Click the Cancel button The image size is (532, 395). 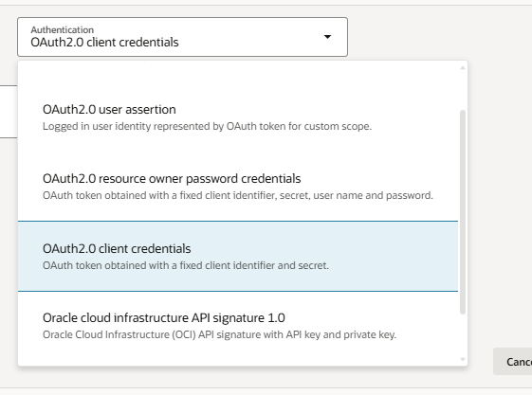click(x=513, y=362)
